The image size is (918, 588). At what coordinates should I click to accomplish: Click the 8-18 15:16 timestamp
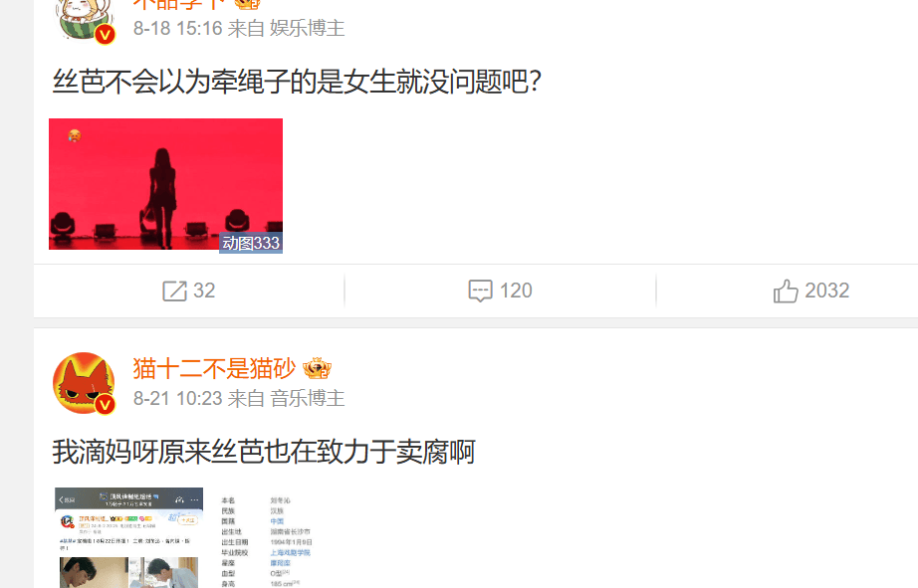(177, 28)
